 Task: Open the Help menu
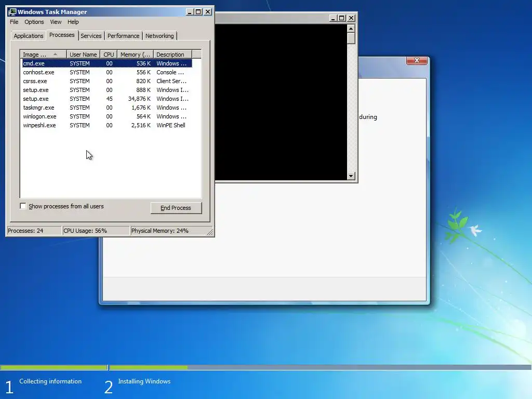point(73,22)
